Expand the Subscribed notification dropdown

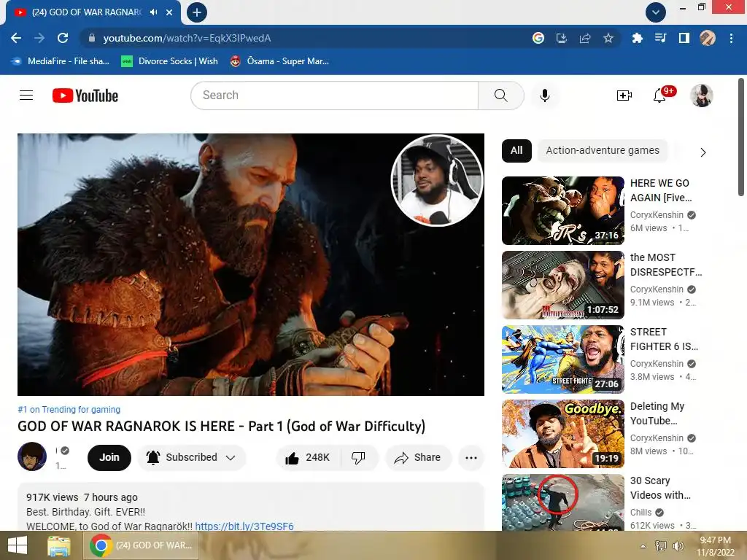[x=192, y=458]
